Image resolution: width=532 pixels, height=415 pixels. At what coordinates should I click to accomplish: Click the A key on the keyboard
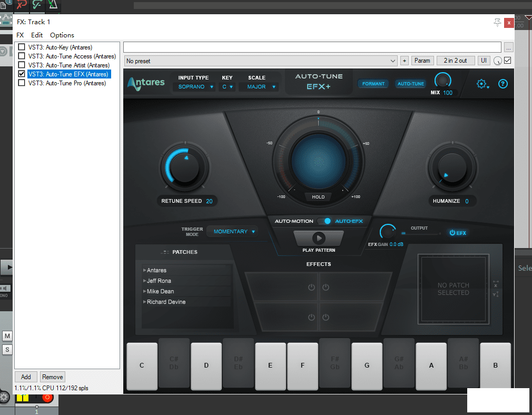click(431, 366)
